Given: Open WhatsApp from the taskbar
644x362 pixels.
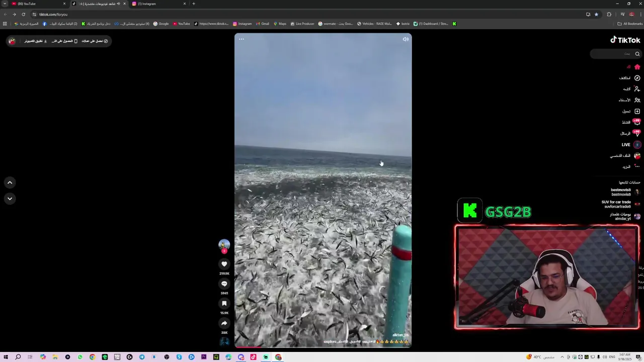Looking at the screenshot, I should pyautogui.click(x=80, y=357).
